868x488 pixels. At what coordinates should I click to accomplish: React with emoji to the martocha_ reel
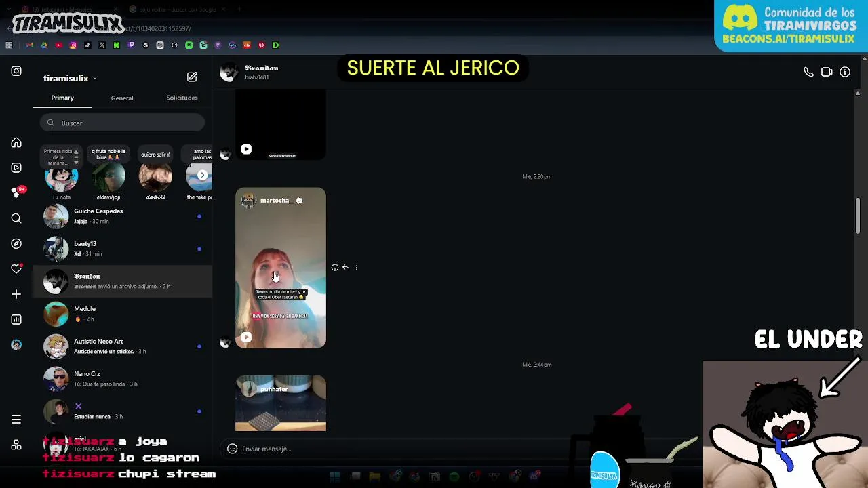coord(335,268)
